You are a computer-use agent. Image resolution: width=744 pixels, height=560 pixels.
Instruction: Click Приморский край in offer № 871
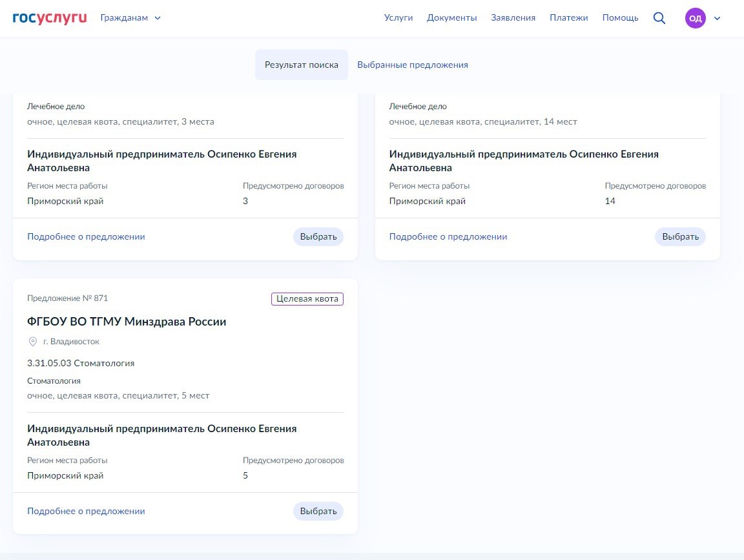click(x=65, y=475)
